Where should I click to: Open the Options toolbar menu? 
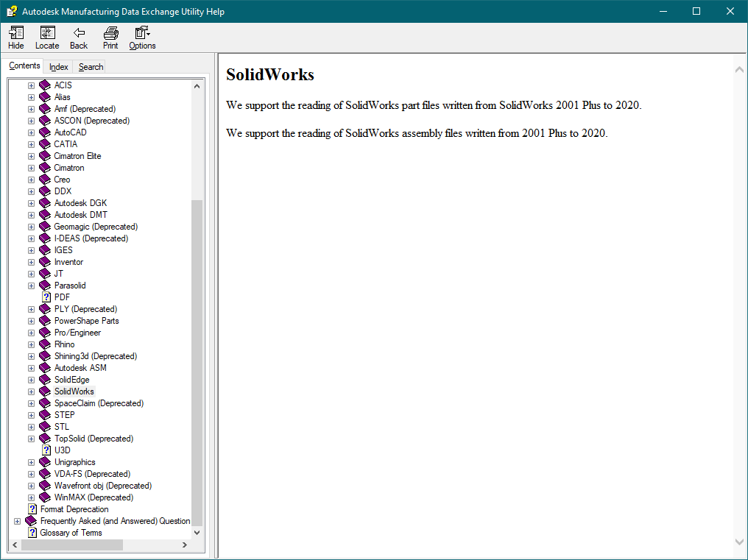pyautogui.click(x=142, y=32)
